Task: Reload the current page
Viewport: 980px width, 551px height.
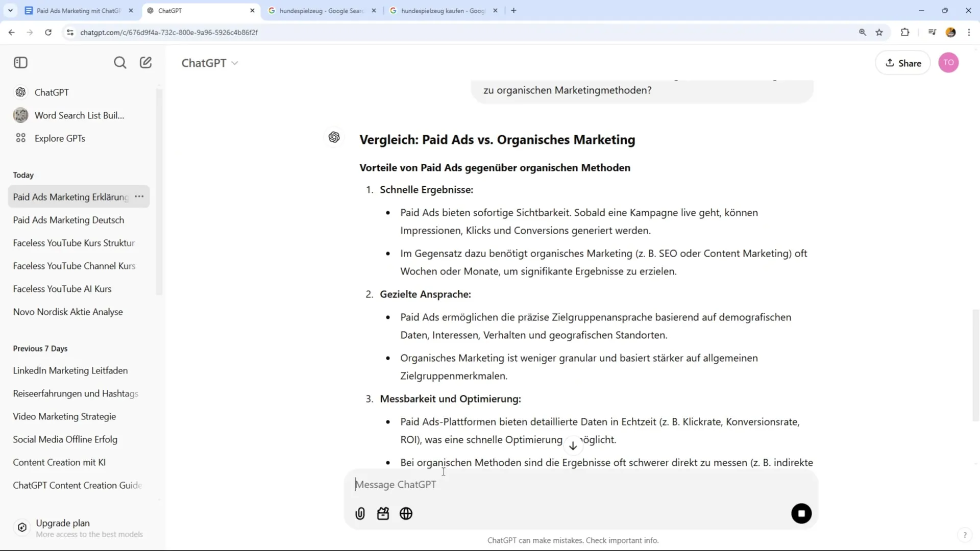Action: 48,32
